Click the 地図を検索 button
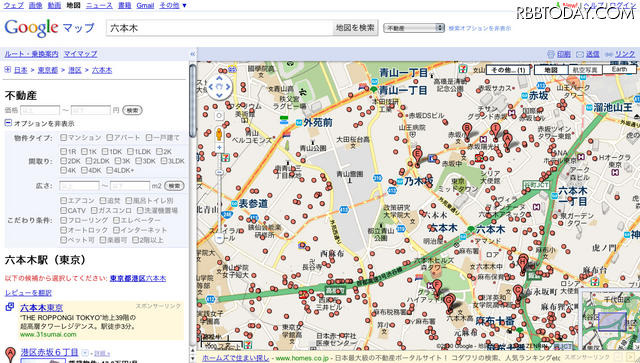The image size is (640, 363). [355, 28]
